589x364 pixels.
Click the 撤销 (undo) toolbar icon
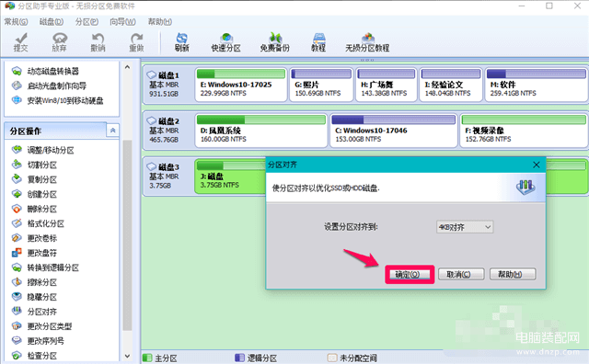click(x=98, y=42)
